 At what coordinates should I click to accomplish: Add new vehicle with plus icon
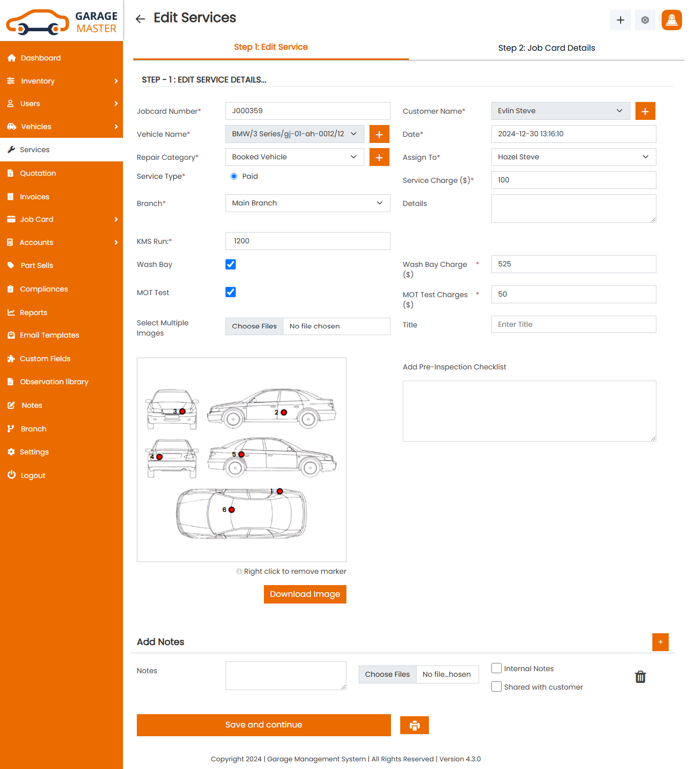point(379,134)
